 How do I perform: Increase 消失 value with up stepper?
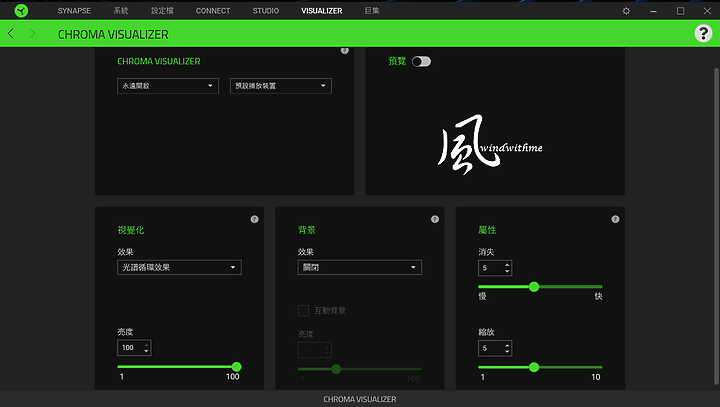507,265
